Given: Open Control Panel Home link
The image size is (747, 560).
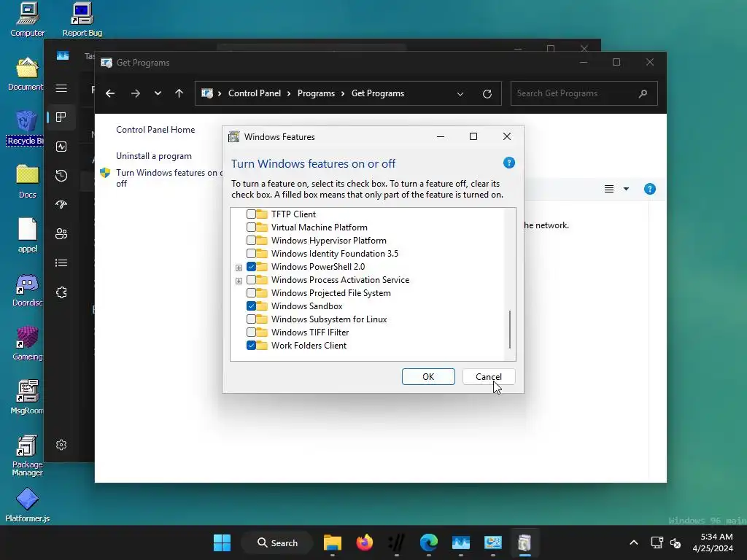Looking at the screenshot, I should pyautogui.click(x=155, y=130).
